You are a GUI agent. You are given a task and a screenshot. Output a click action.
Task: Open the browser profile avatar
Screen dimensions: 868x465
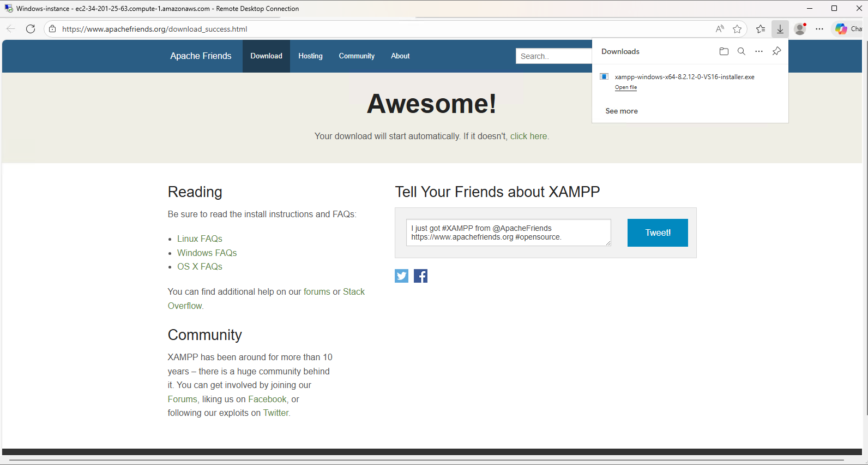(x=800, y=29)
